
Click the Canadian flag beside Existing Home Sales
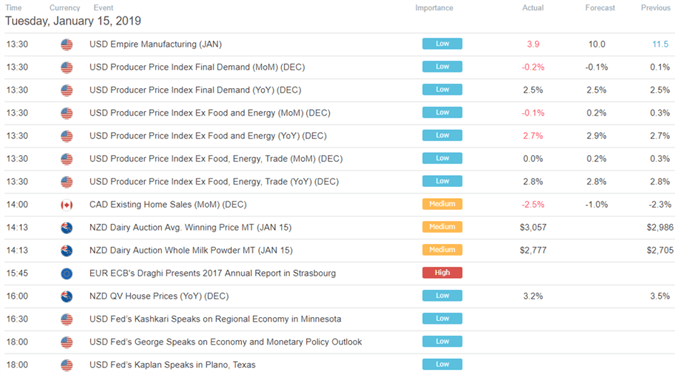(x=66, y=205)
